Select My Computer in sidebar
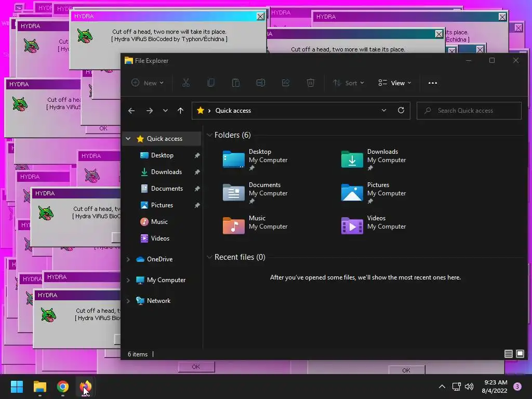 [166, 280]
